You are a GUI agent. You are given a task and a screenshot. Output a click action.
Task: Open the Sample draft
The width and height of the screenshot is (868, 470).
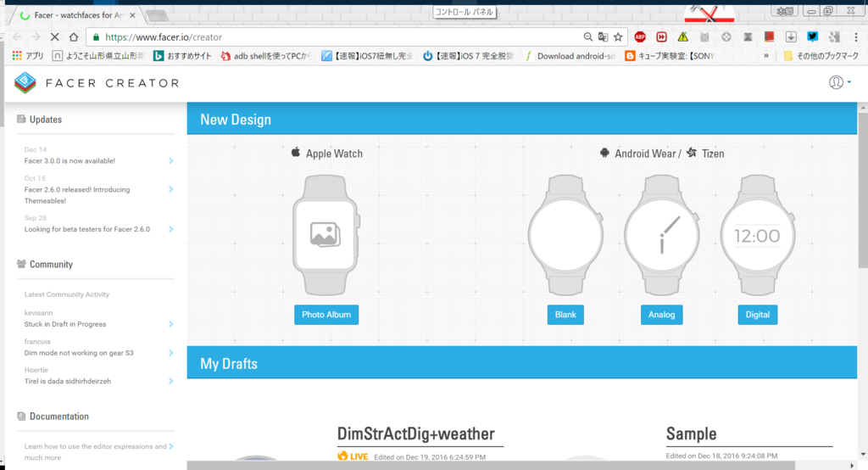click(x=692, y=434)
